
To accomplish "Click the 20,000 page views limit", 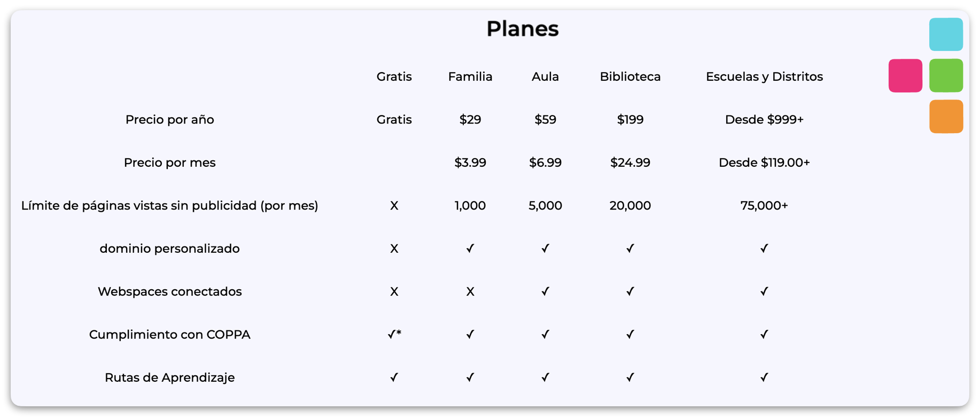I will click(x=629, y=206).
